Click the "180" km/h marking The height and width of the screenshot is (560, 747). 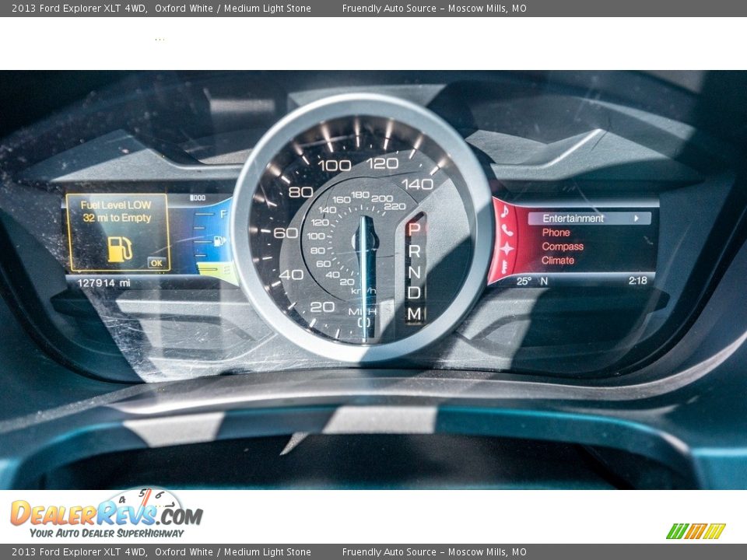click(360, 194)
